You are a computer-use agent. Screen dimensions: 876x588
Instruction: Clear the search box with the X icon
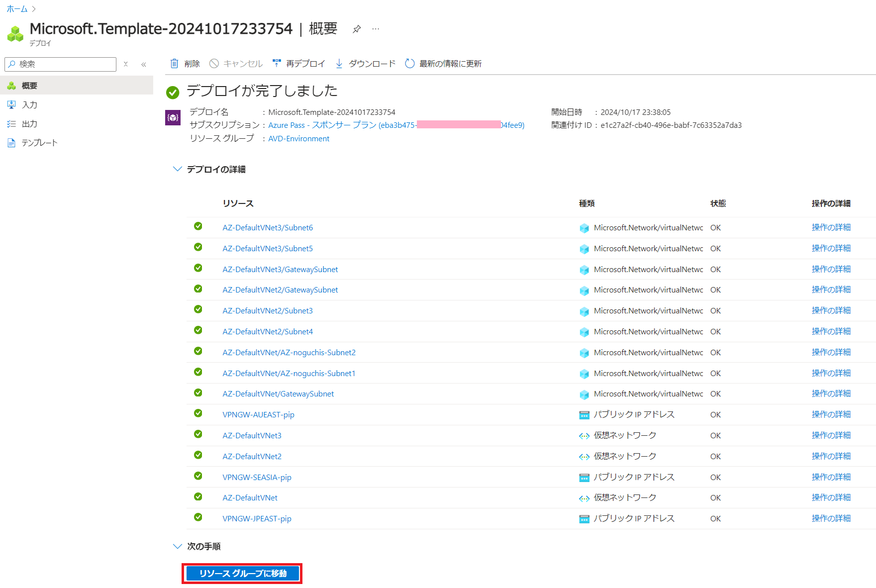tap(126, 64)
